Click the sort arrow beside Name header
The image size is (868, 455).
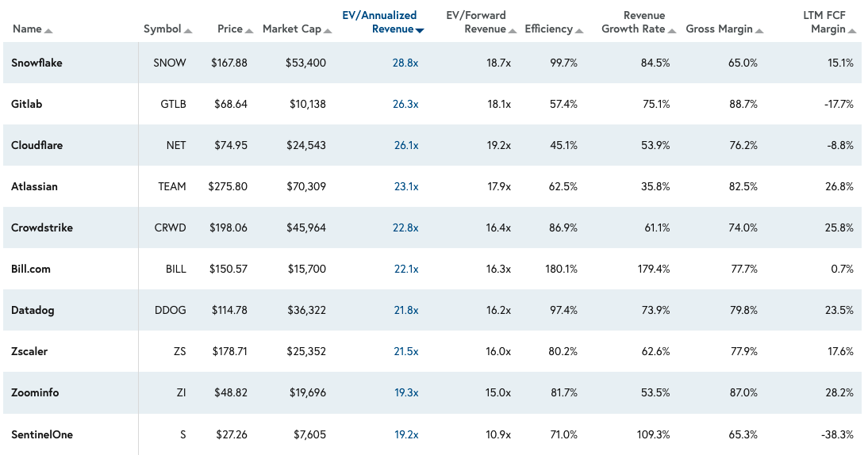click(x=49, y=30)
